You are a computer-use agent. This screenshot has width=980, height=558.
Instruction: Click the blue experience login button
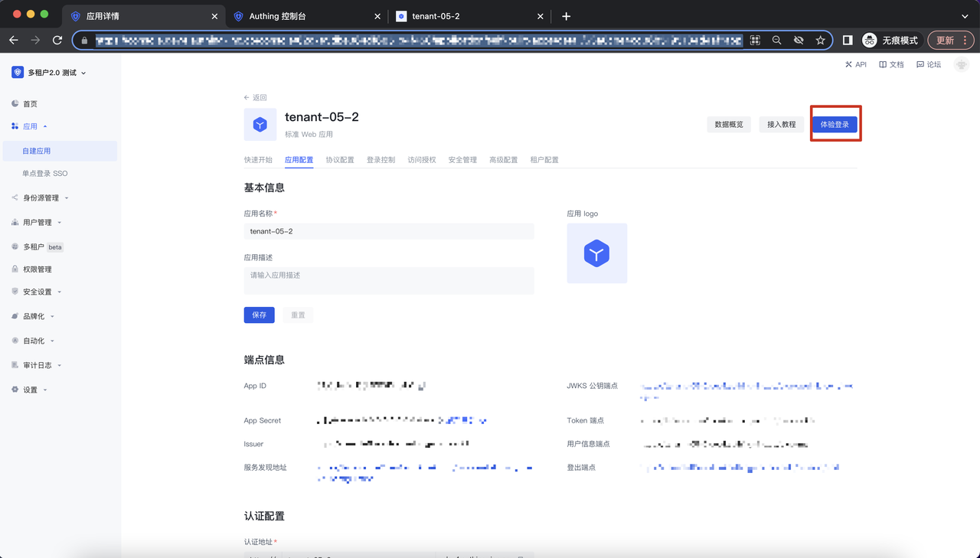pyautogui.click(x=835, y=124)
